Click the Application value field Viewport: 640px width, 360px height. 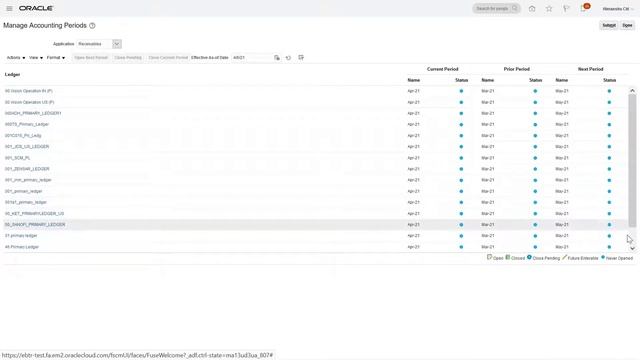tap(94, 44)
